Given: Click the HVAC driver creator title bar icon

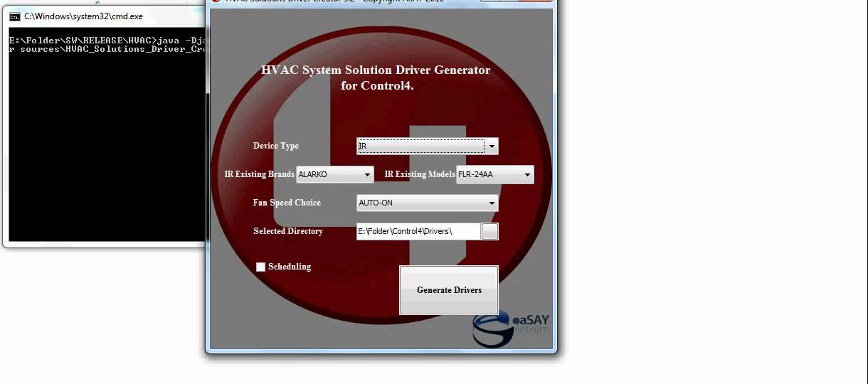Looking at the screenshot, I should tap(216, 1).
